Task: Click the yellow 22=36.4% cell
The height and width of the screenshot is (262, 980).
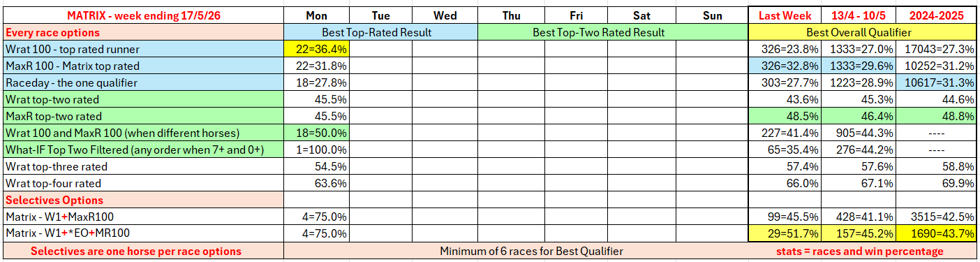Action: [315, 49]
